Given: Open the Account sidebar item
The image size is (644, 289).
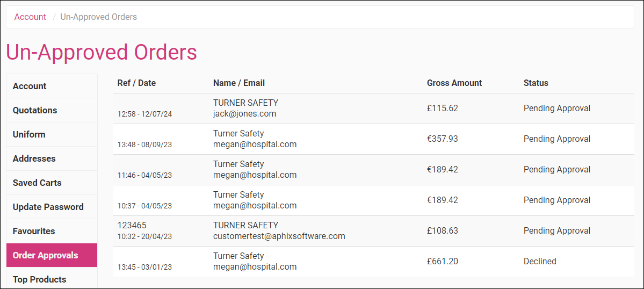Looking at the screenshot, I should (30, 86).
